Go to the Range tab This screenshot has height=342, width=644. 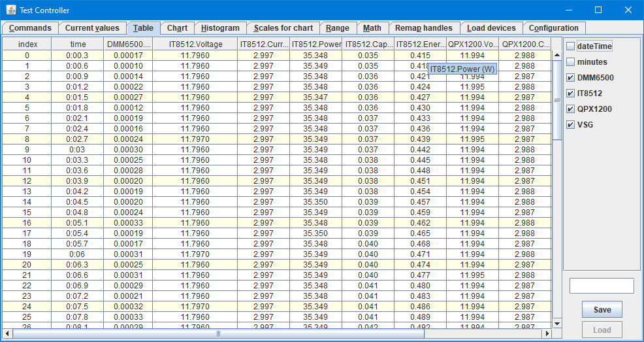pos(338,28)
